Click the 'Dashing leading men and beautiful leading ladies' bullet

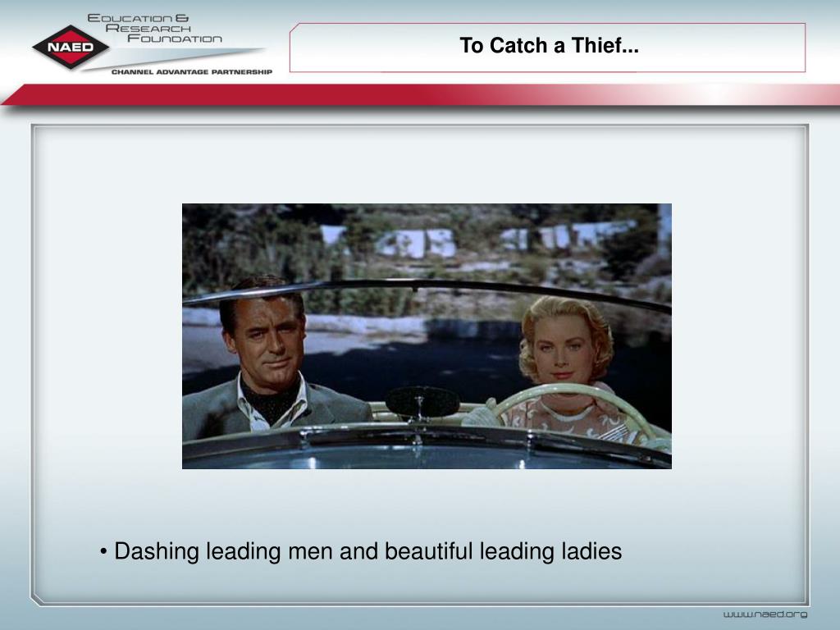[x=361, y=551]
